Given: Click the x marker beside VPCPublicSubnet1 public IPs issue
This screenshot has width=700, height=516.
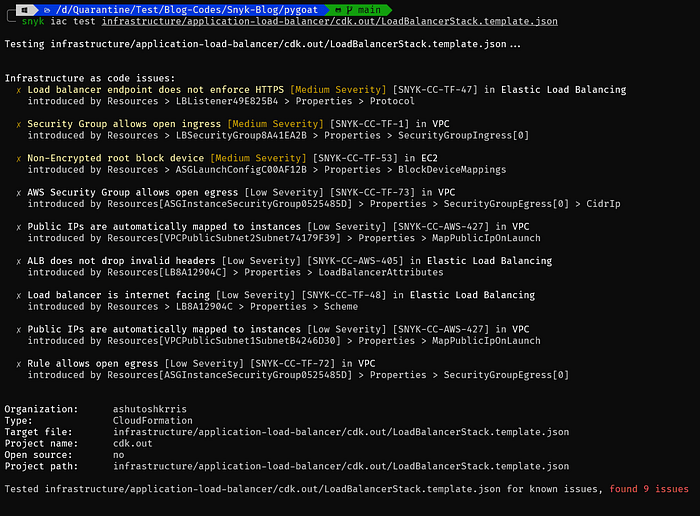Looking at the screenshot, I should point(18,330).
